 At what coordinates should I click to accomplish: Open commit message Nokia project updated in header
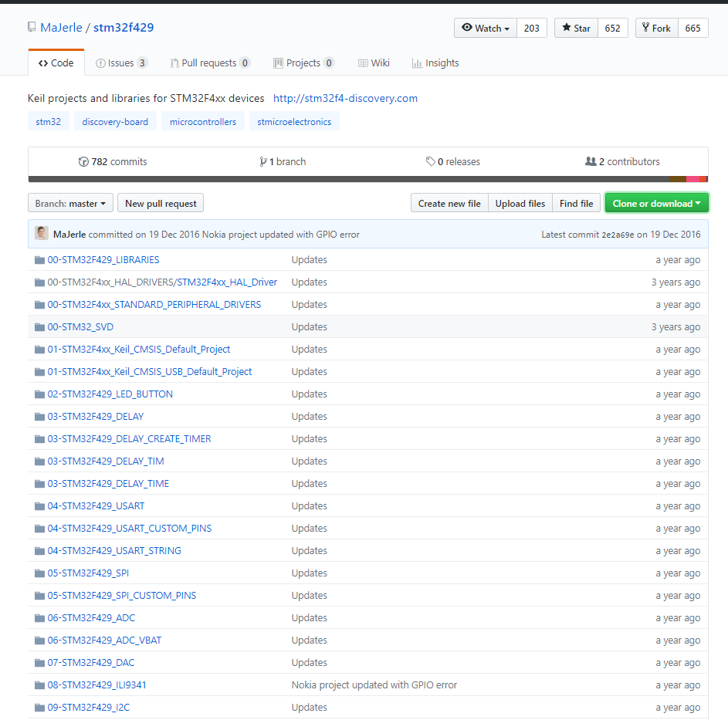coord(281,235)
